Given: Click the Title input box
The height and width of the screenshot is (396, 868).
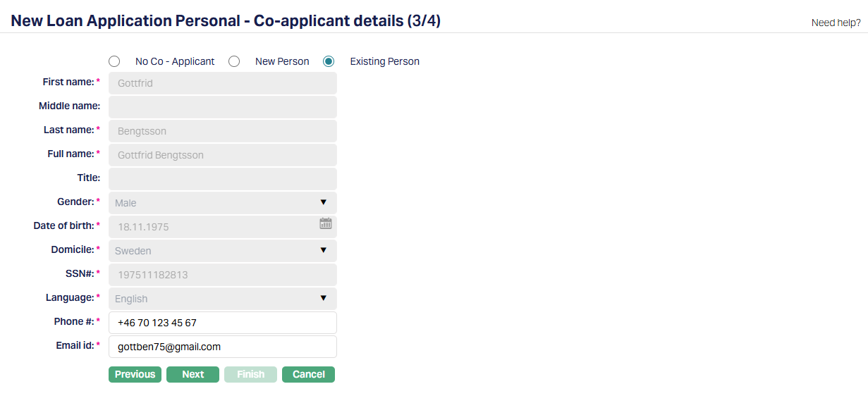Looking at the screenshot, I should click(x=223, y=179).
